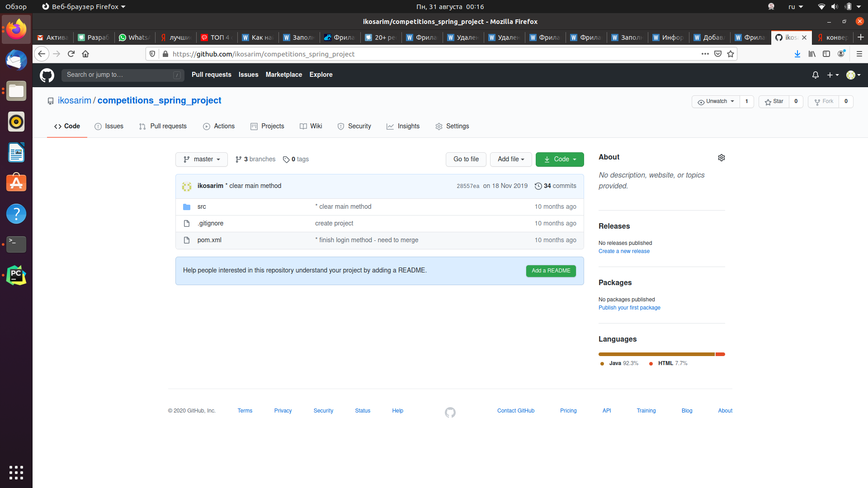The width and height of the screenshot is (868, 488).
Task: Save the page to Pocket
Action: (718, 54)
